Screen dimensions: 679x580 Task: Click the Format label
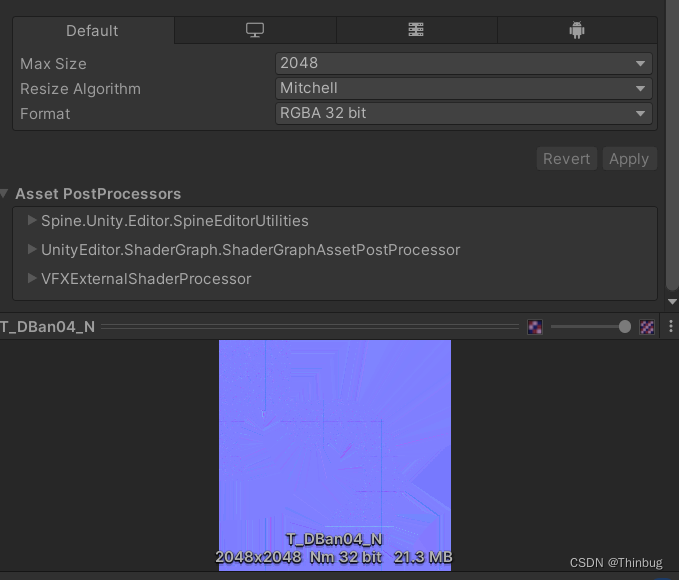(x=45, y=114)
